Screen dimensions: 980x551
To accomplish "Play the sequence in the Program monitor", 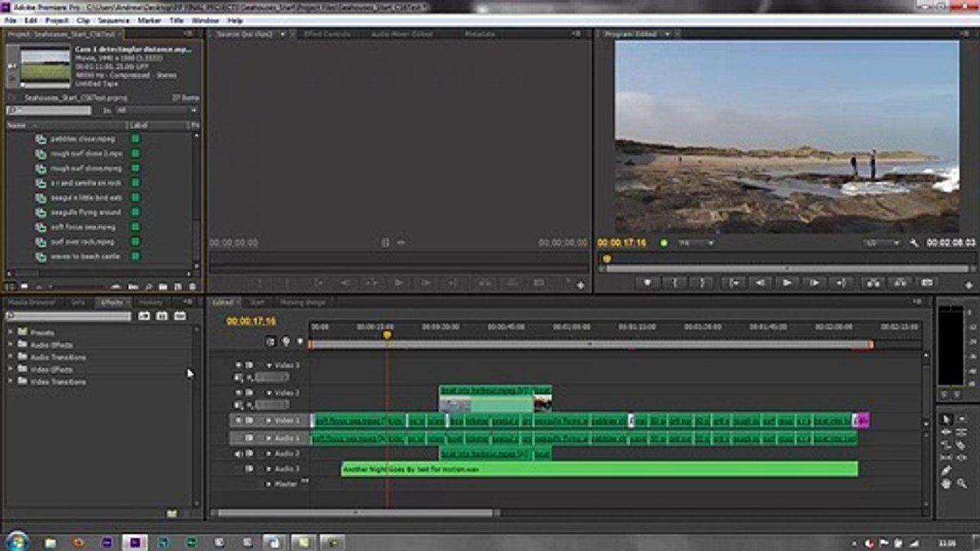I will click(787, 283).
